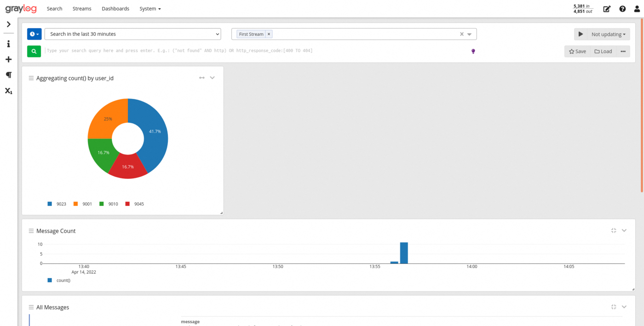Click the search query input field
The image size is (644, 326).
253,51
